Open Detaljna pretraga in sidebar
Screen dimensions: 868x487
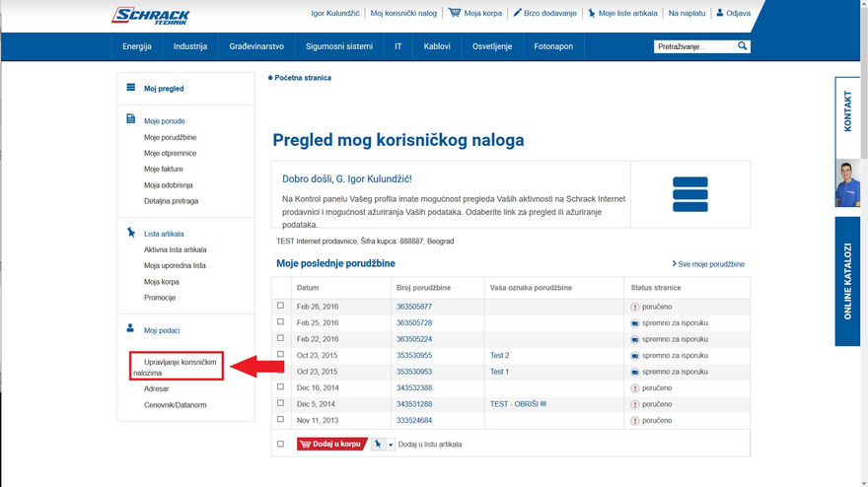[x=171, y=201]
